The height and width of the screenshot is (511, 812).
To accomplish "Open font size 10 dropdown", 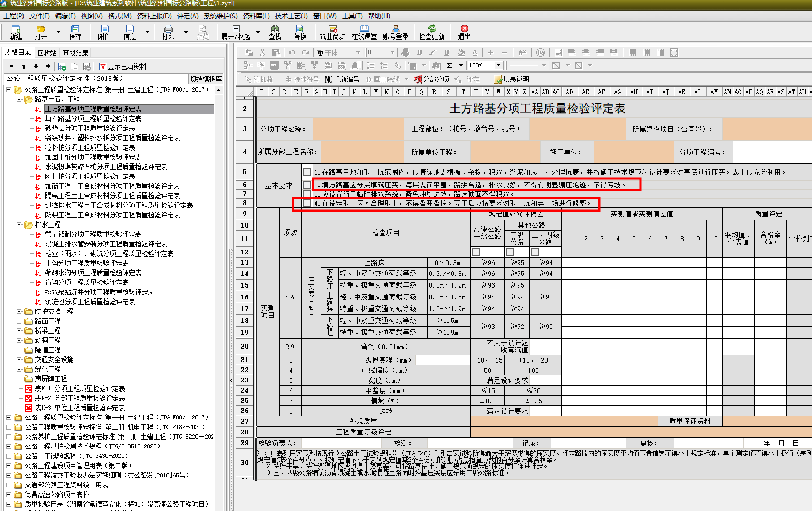I will [392, 52].
